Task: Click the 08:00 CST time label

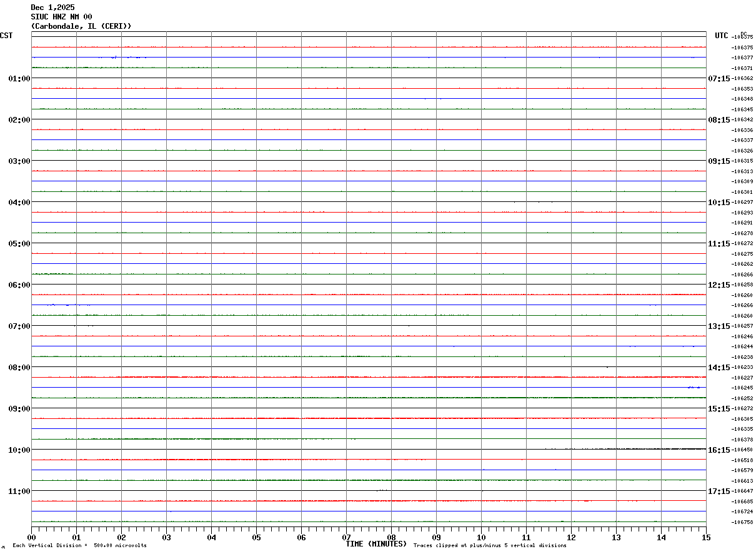Action: tap(19, 368)
